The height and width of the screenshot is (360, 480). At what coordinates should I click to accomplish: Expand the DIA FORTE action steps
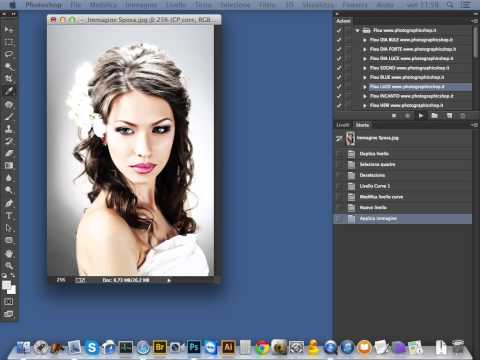coord(365,49)
